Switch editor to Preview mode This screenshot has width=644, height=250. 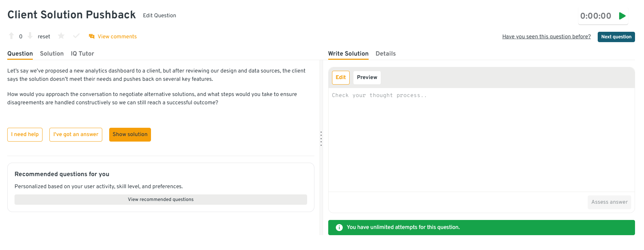367,78
